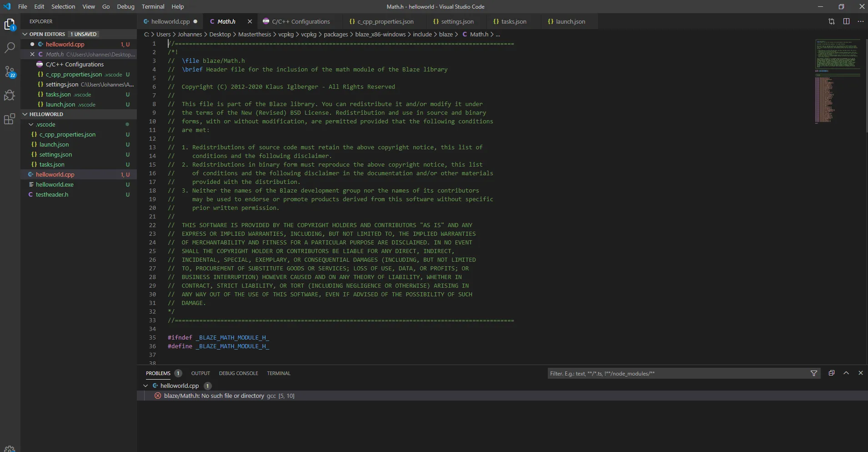Close the Math.h editor tab
The height and width of the screenshot is (452, 868).
(250, 21)
